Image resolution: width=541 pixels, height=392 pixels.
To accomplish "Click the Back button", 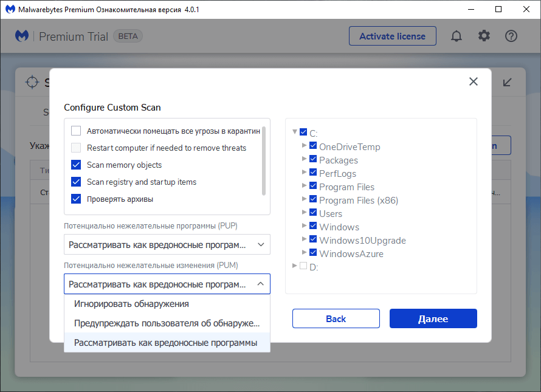I will tap(336, 318).
